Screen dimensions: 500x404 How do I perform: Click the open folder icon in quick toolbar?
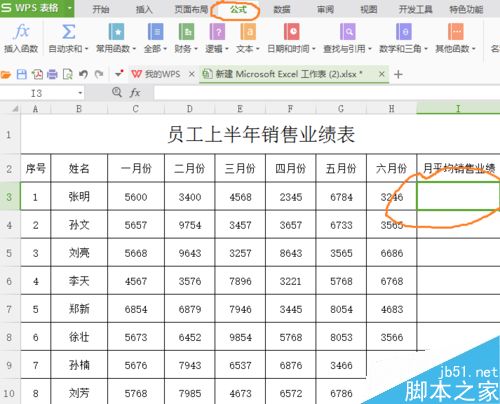pos(6,74)
